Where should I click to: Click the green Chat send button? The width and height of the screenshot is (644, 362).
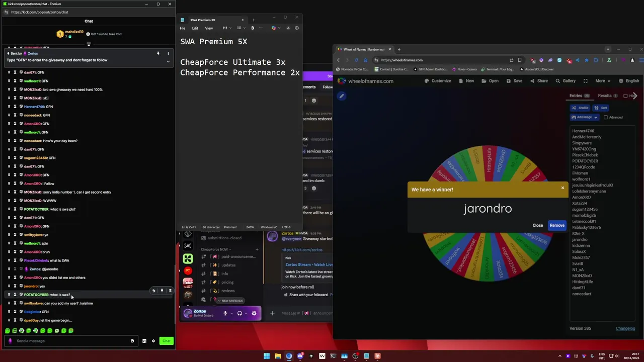point(166,341)
